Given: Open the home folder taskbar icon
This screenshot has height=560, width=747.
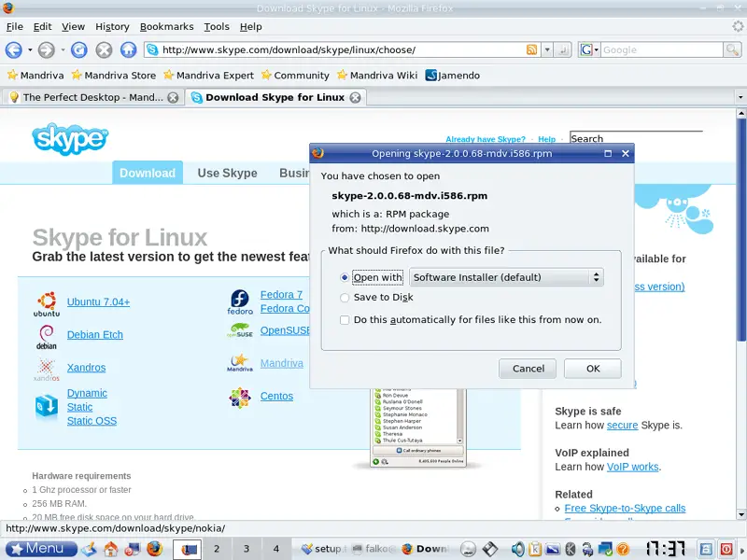Looking at the screenshot, I should coord(110,549).
